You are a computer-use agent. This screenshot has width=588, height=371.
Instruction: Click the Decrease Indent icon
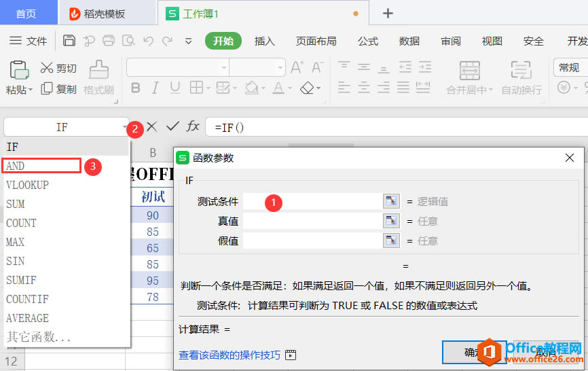405,67
